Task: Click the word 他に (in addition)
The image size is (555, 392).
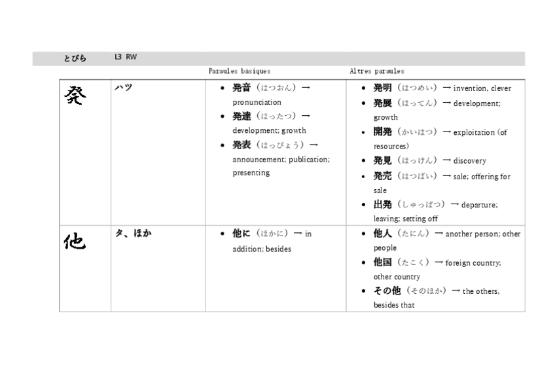Action: coord(240,233)
